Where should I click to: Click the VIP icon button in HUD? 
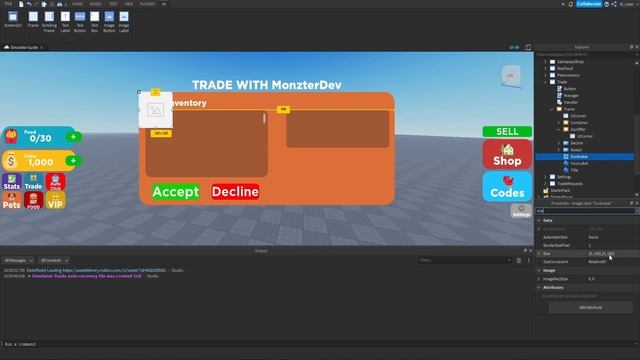[56, 200]
